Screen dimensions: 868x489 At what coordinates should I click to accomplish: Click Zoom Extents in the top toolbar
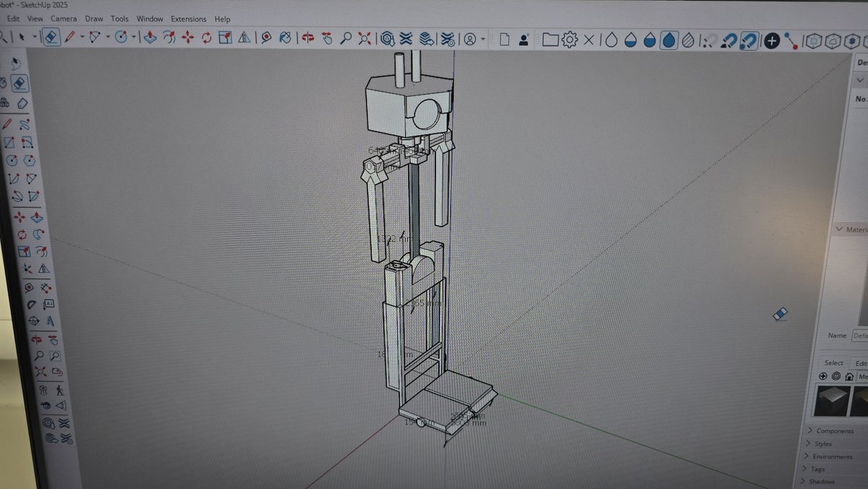coord(365,37)
